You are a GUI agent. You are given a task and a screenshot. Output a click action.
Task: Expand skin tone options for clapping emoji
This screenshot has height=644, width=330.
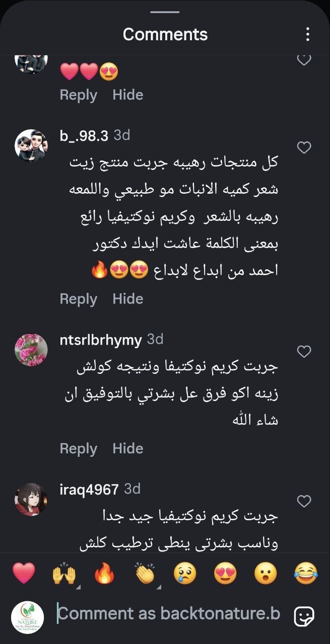(161, 586)
